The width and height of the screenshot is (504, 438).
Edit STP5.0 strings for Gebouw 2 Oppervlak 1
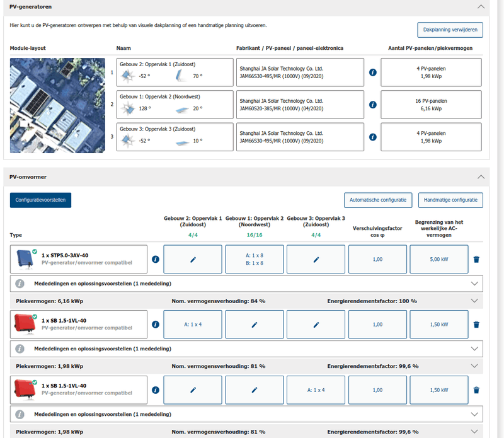pos(193,259)
